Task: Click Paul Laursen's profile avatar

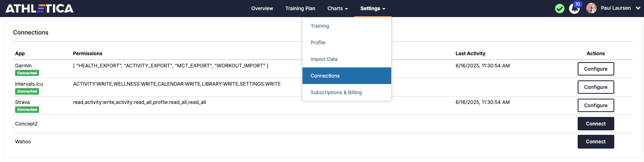Action: click(591, 8)
